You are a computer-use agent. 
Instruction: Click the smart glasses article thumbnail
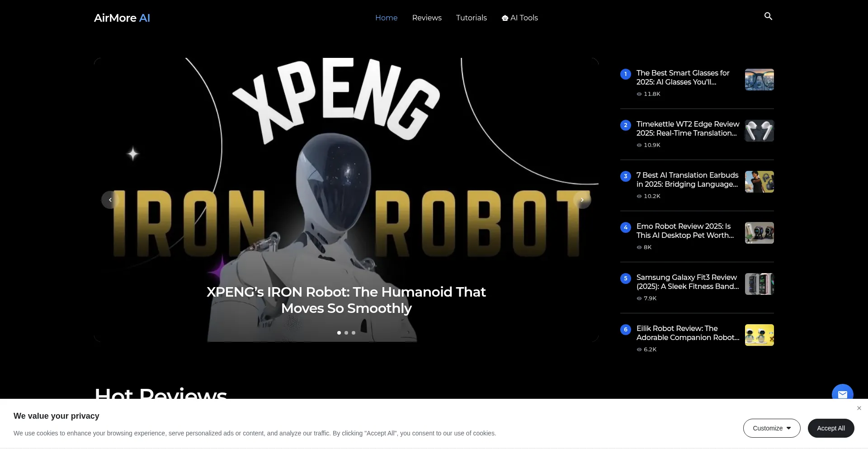coord(759,80)
